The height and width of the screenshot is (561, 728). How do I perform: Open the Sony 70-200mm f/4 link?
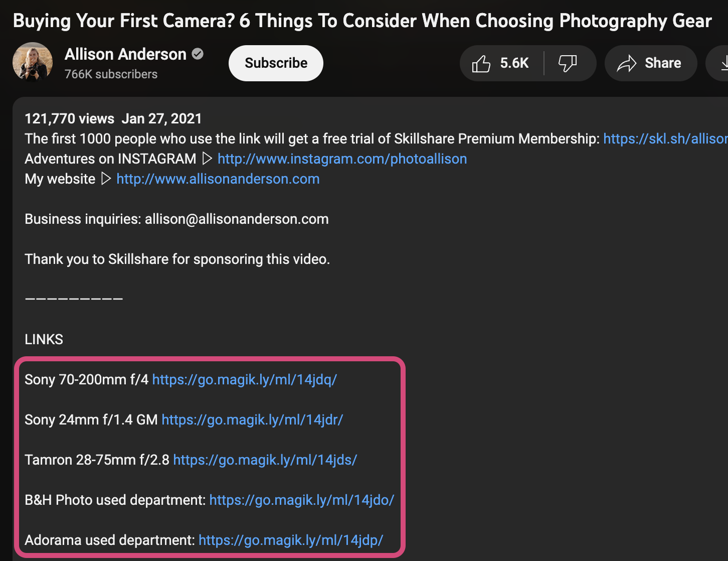[x=244, y=380]
